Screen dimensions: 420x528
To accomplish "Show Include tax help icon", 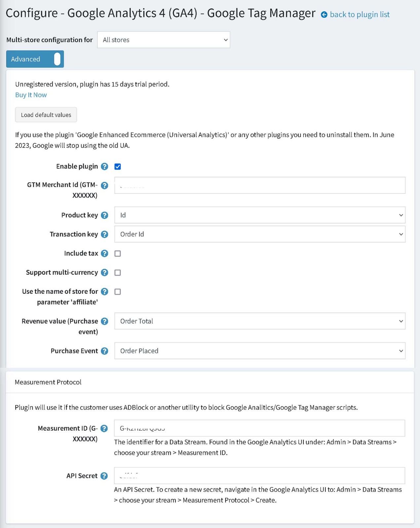I will tap(104, 253).
